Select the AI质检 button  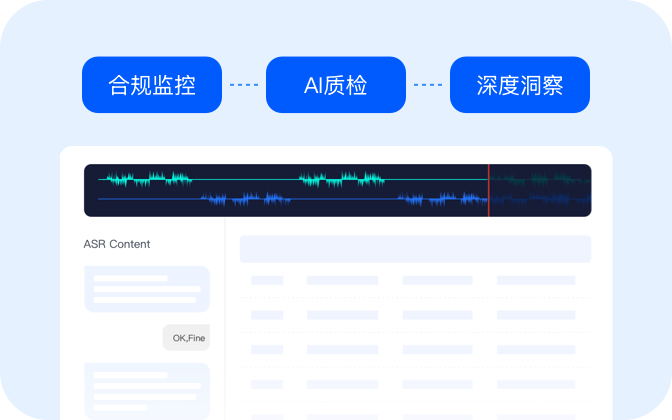[335, 85]
